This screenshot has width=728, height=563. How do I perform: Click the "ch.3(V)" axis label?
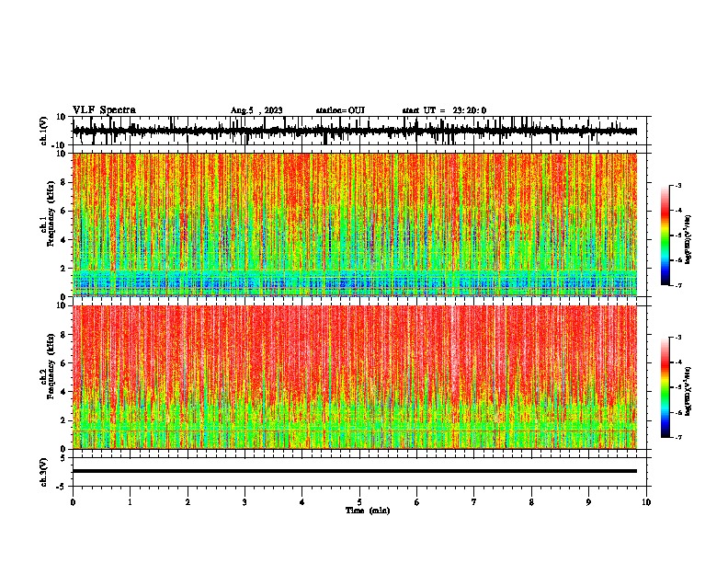point(44,472)
